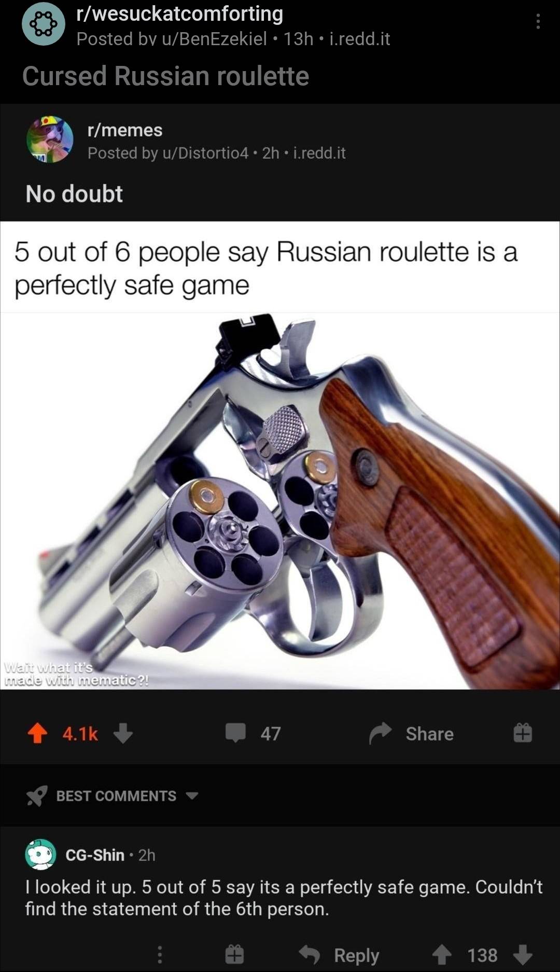Expand the Best Comments sort dropdown
This screenshot has width=560, height=972.
[192, 796]
